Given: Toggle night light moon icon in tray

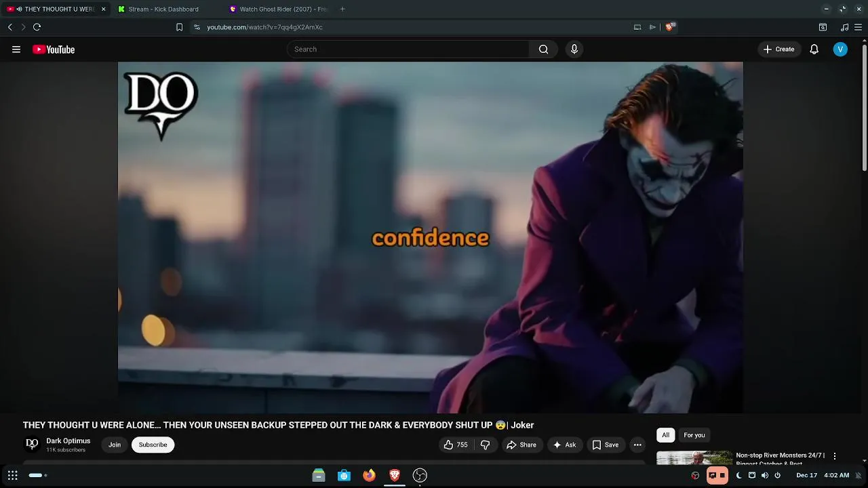Looking at the screenshot, I should (738, 475).
